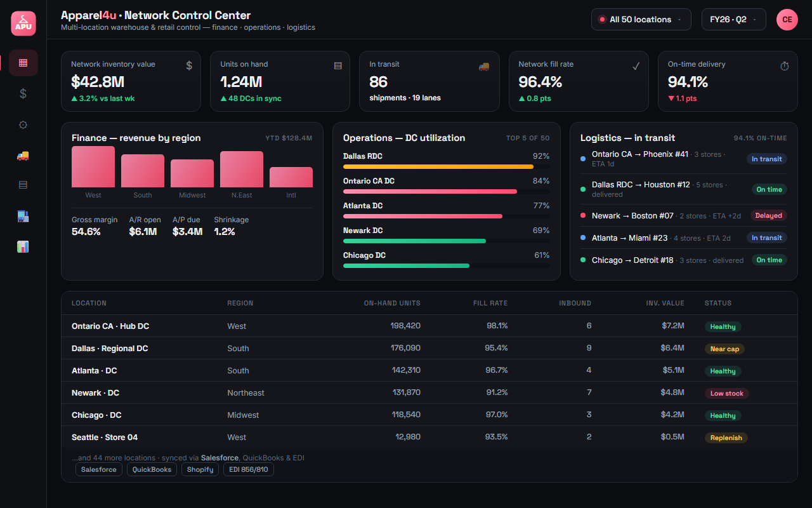
Task: Click the $5.1M inventory value cell
Action: point(672,370)
